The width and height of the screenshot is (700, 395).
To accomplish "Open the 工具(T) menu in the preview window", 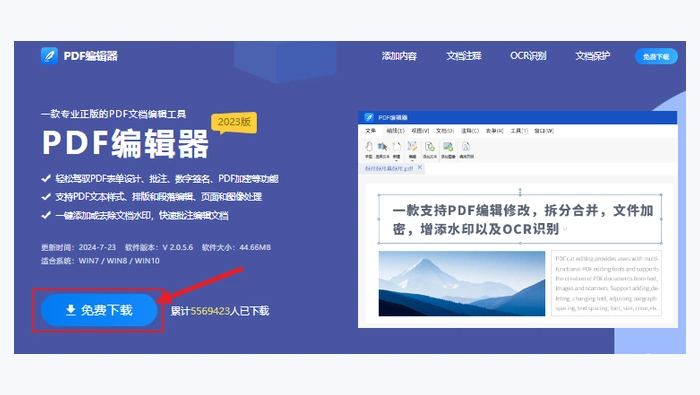I will (x=519, y=131).
